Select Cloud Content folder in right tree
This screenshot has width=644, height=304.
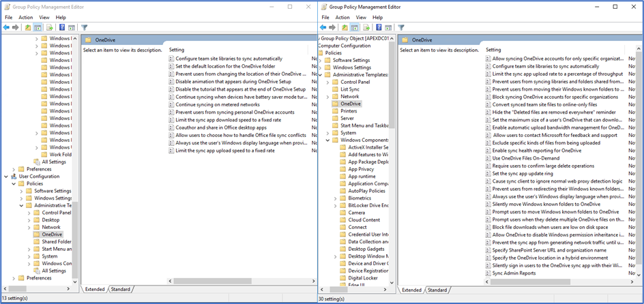364,220
